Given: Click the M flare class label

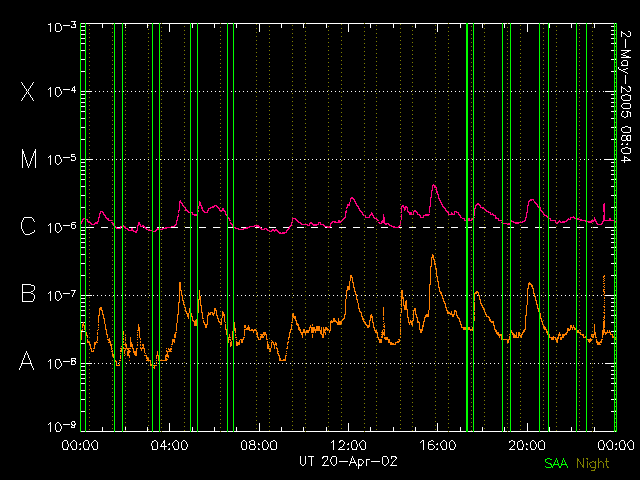Looking at the screenshot, I should coord(29,159).
